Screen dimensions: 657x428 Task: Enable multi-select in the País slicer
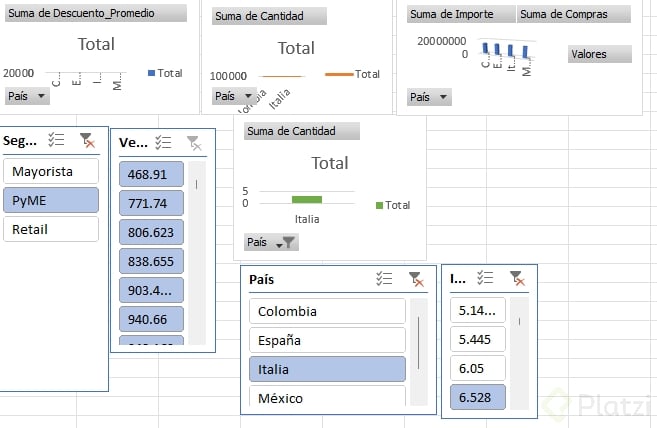(x=384, y=280)
